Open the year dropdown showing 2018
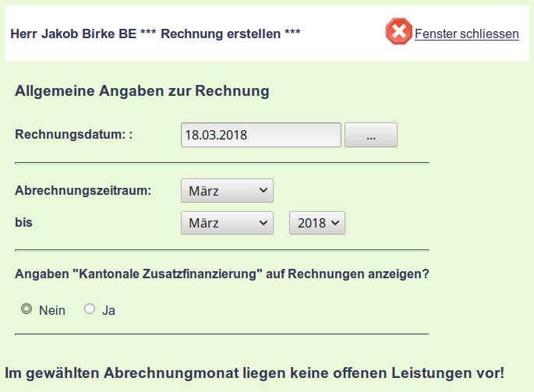This screenshot has width=534, height=392. tap(317, 223)
